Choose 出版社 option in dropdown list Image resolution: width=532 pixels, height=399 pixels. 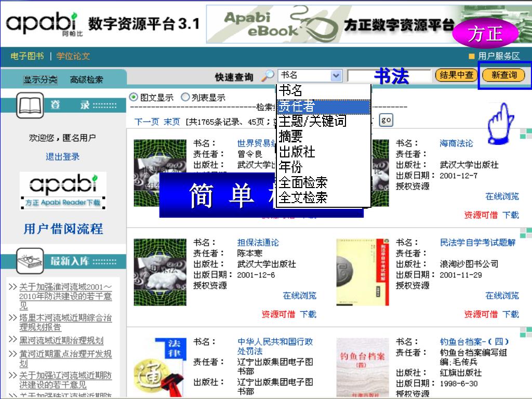324,152
